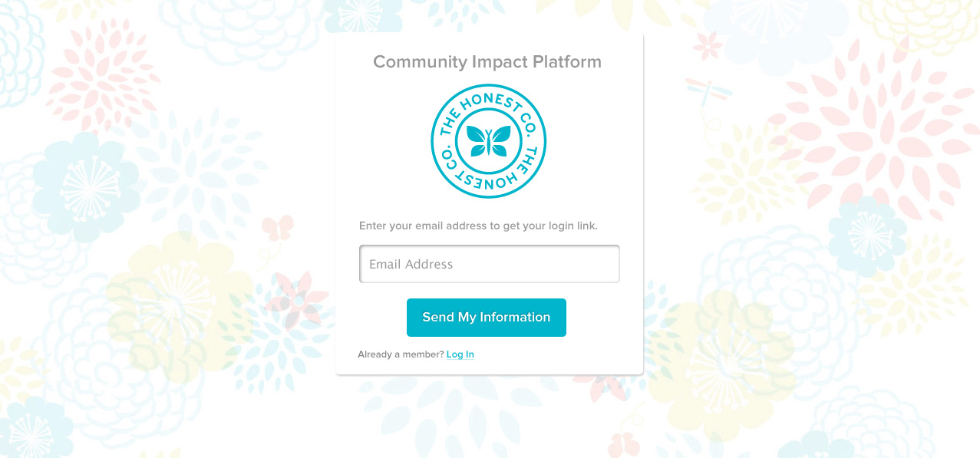Viewport: 980px width, 458px height.
Task: Open the Log In link
Action: (460, 354)
